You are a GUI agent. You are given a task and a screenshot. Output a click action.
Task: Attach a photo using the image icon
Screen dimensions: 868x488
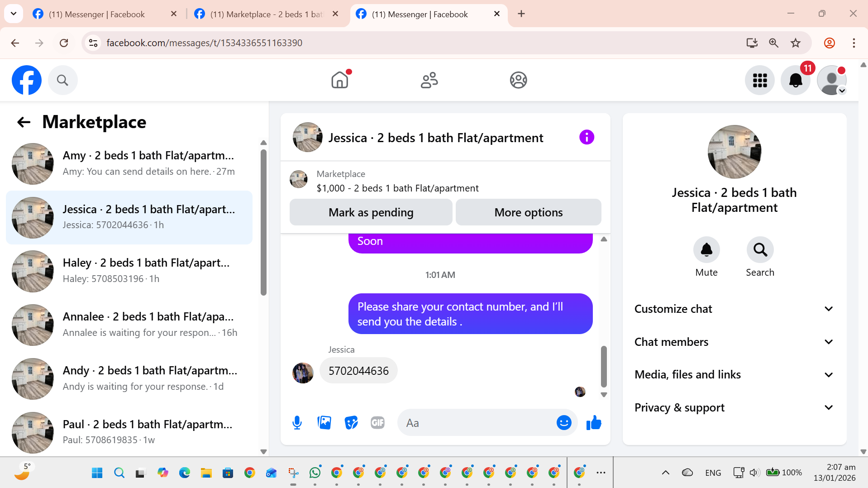(x=324, y=423)
